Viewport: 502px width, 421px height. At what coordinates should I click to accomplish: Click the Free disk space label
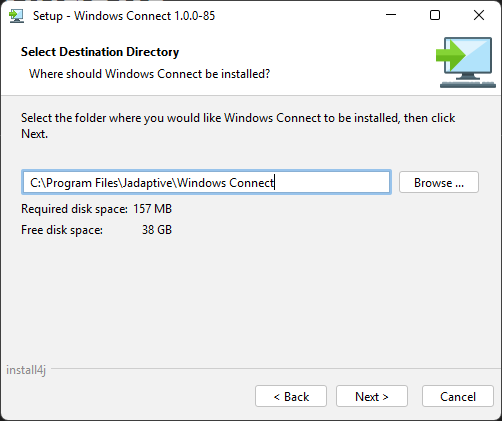(x=62, y=230)
